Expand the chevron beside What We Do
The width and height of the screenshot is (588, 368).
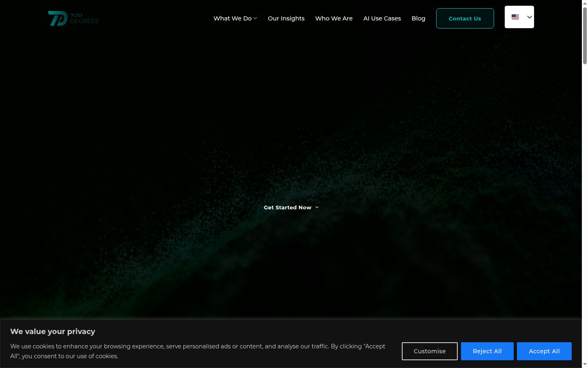click(255, 18)
